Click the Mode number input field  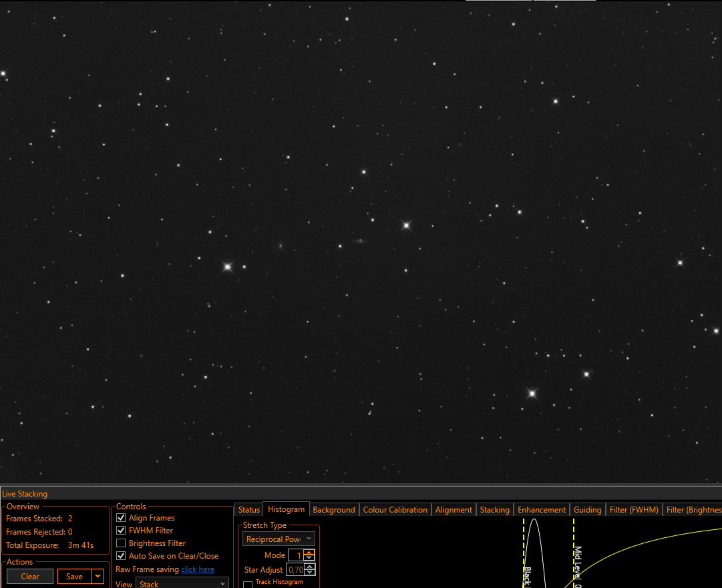point(296,555)
